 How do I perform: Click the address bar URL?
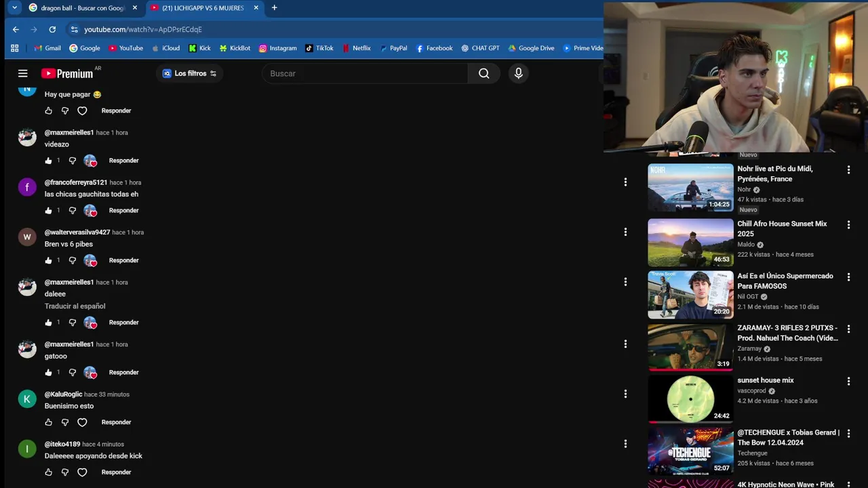click(142, 29)
